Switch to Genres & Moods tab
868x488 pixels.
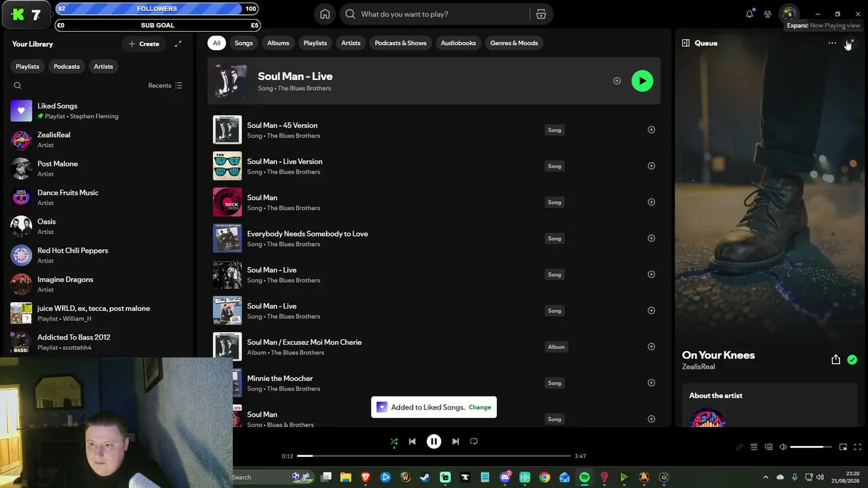[514, 43]
